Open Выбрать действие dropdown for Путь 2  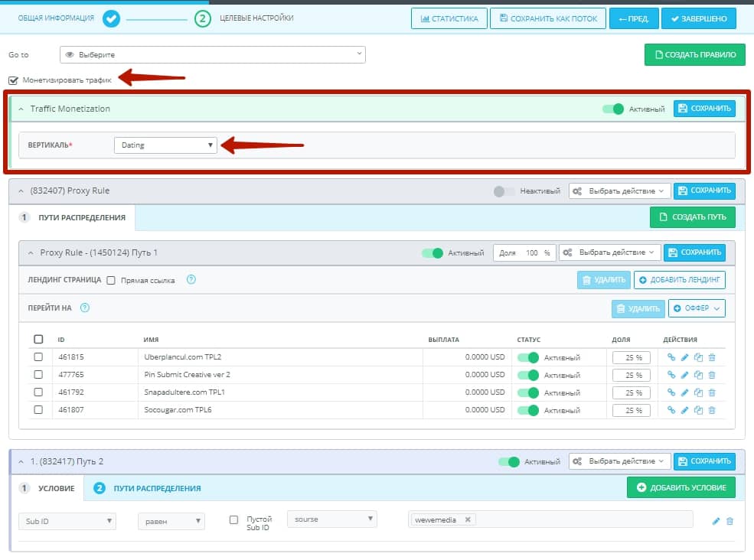619,461
